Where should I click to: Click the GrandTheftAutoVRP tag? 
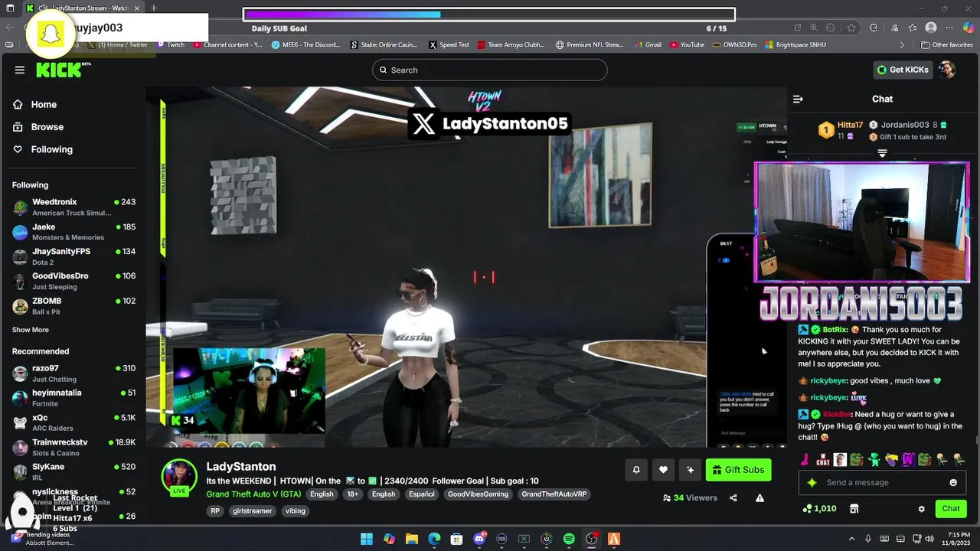tap(554, 494)
